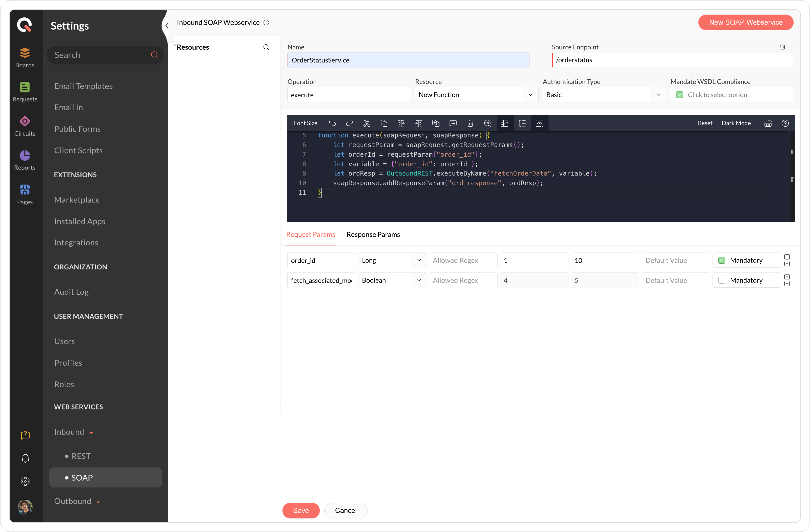Screen dimensions: 810x532
Task: Click the scissors cut icon in editor
Action: (367, 123)
